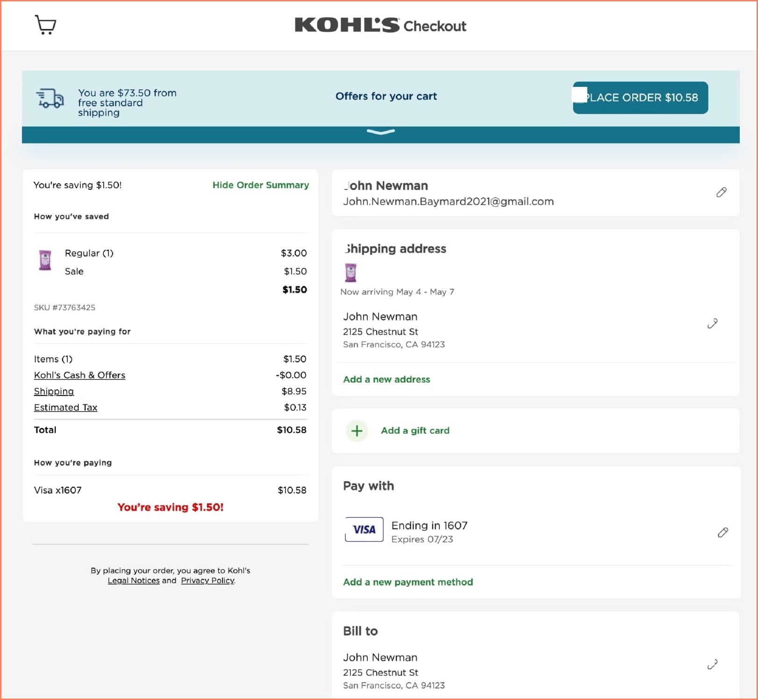Click the edit icon next to Bill to address
Viewport: 758px width, 700px height.
712,664
